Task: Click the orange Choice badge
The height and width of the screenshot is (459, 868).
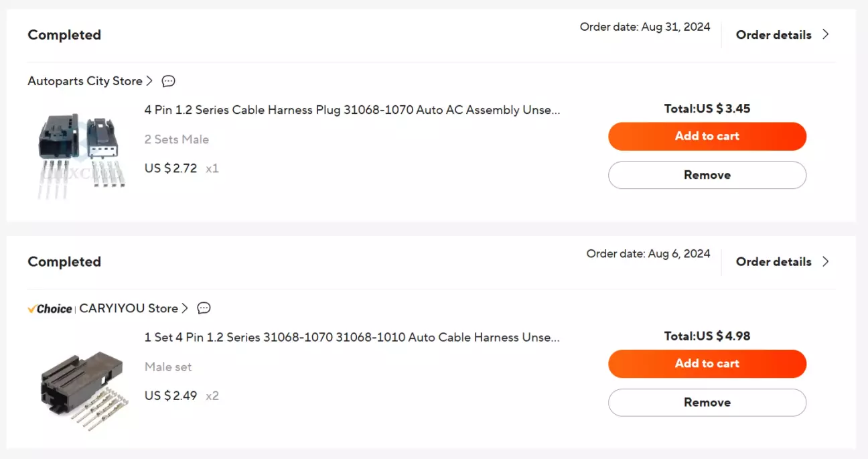Action: 50,309
